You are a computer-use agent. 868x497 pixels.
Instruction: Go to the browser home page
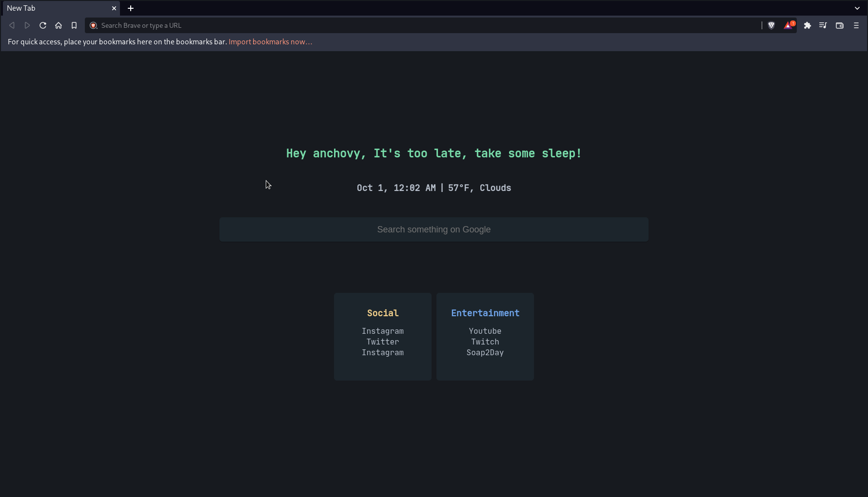pyautogui.click(x=59, y=25)
